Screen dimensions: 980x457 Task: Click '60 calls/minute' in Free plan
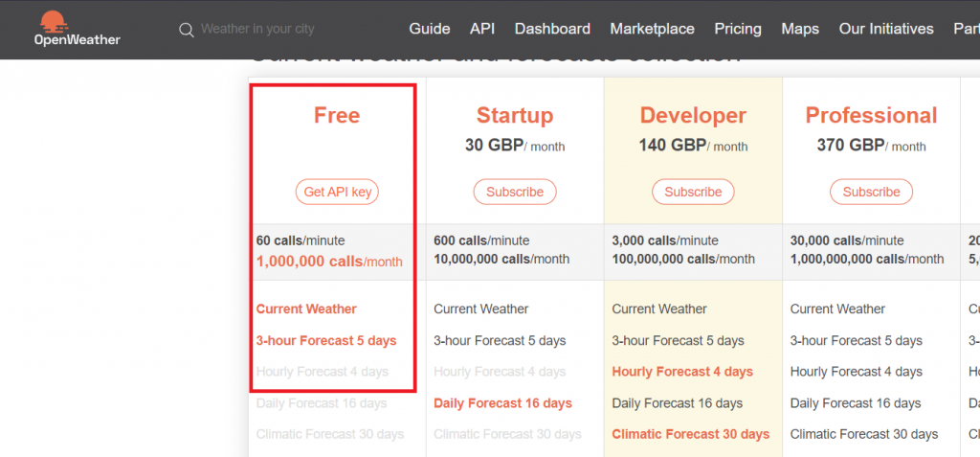click(x=301, y=240)
